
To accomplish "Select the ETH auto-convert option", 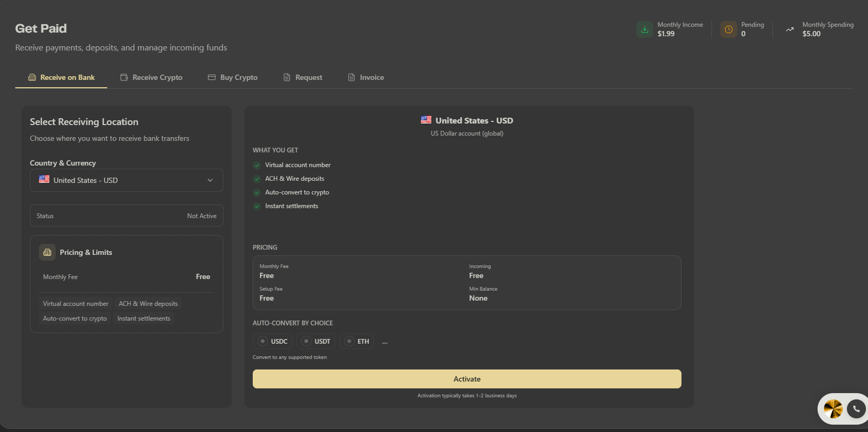I will [x=356, y=341].
